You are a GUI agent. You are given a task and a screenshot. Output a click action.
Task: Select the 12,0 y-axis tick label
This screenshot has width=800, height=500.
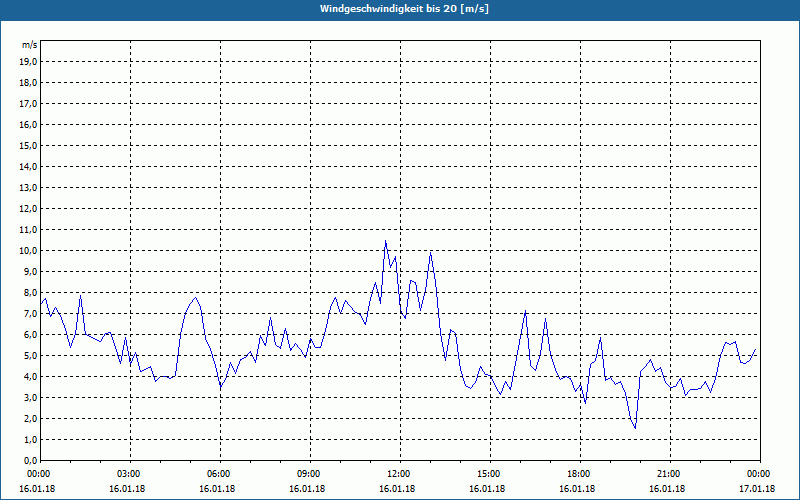point(29,209)
